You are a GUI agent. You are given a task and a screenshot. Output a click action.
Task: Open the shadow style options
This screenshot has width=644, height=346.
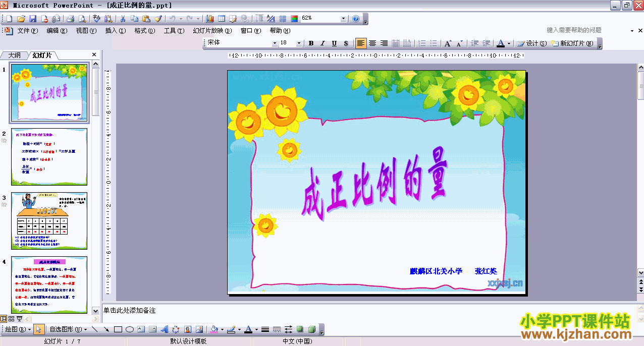pyautogui.click(x=300, y=329)
